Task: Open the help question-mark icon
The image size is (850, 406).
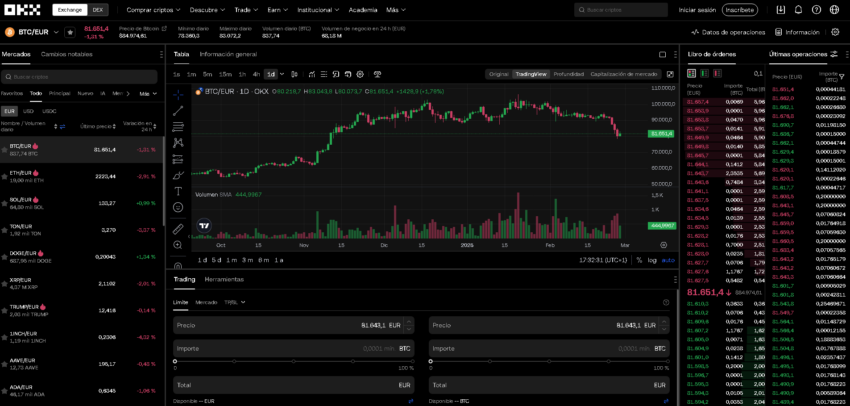Action: [x=816, y=10]
